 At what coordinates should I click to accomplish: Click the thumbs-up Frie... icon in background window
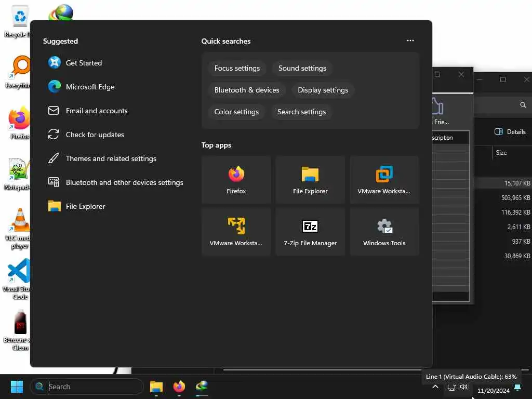pyautogui.click(x=441, y=111)
